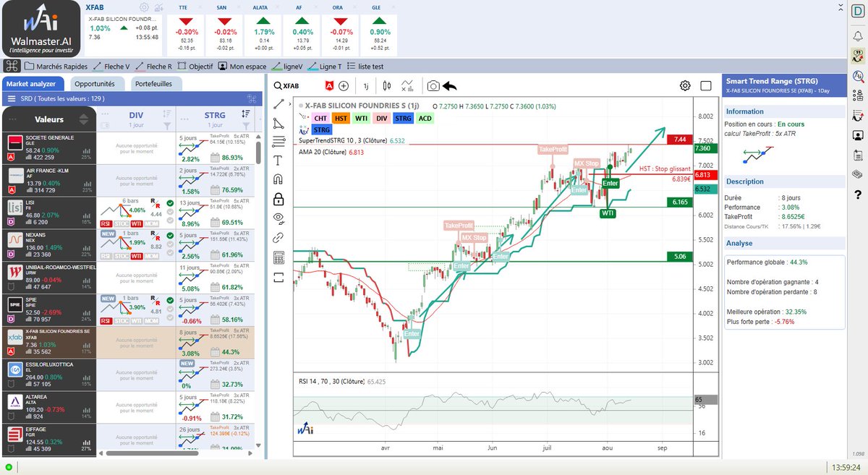Add symbol with the plus circle icon
Screen dimensions: 868x475
point(344,85)
